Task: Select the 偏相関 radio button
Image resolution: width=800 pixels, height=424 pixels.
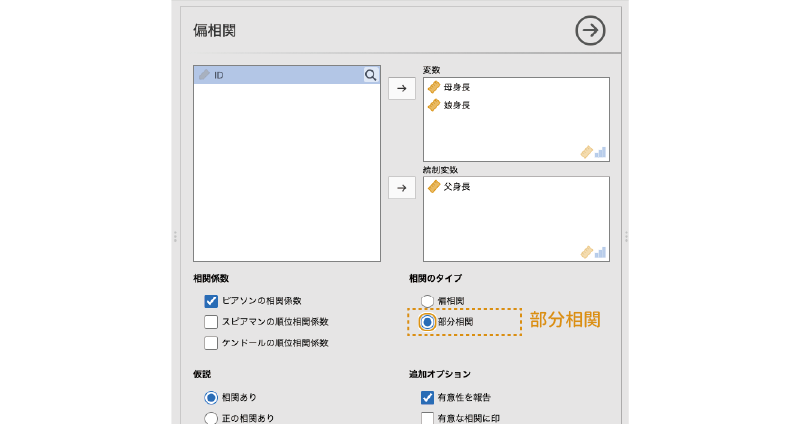Action: (428, 301)
